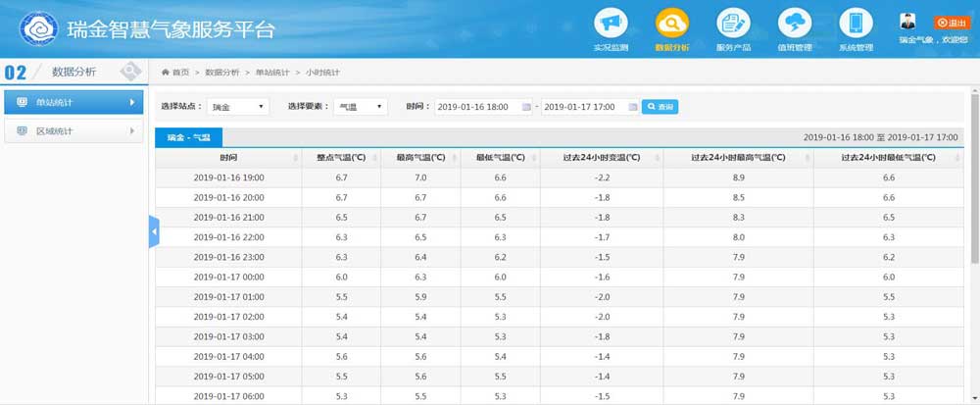980x405 pixels.
Task: Click the 查询 search button
Action: (660, 106)
